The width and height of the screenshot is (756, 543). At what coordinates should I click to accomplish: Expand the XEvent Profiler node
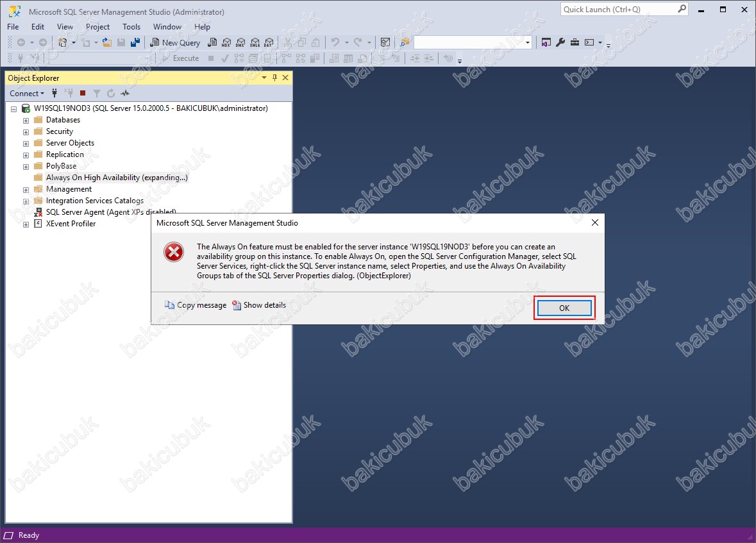coord(26,225)
